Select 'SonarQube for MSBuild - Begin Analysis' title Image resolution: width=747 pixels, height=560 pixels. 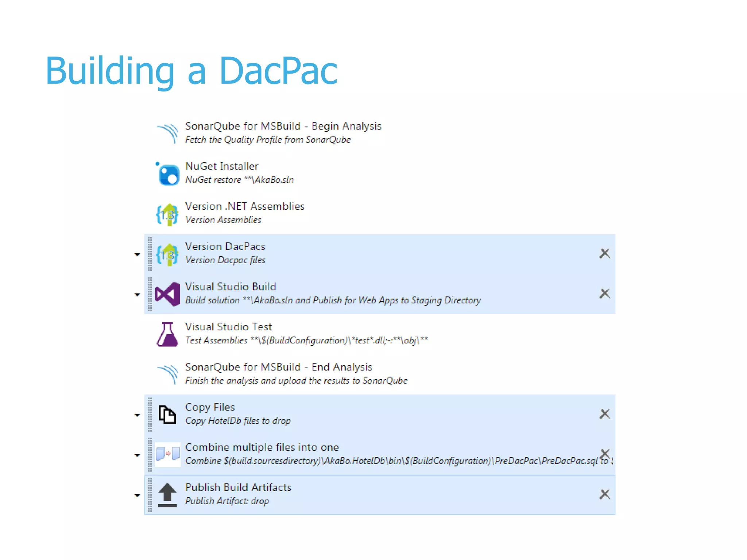(x=283, y=126)
